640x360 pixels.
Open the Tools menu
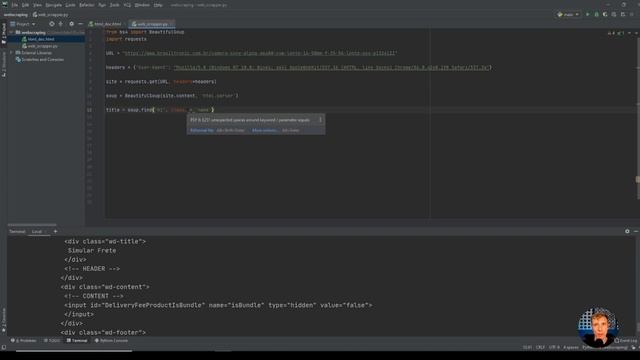point(115,5)
